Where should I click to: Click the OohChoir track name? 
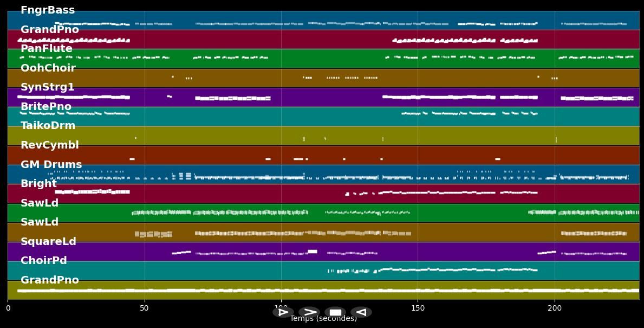(48, 68)
